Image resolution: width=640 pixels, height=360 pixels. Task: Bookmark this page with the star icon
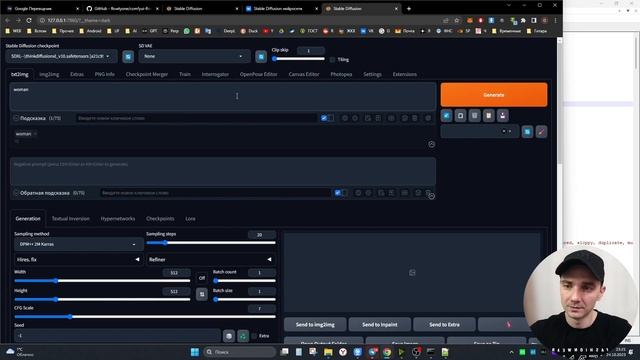[457, 20]
